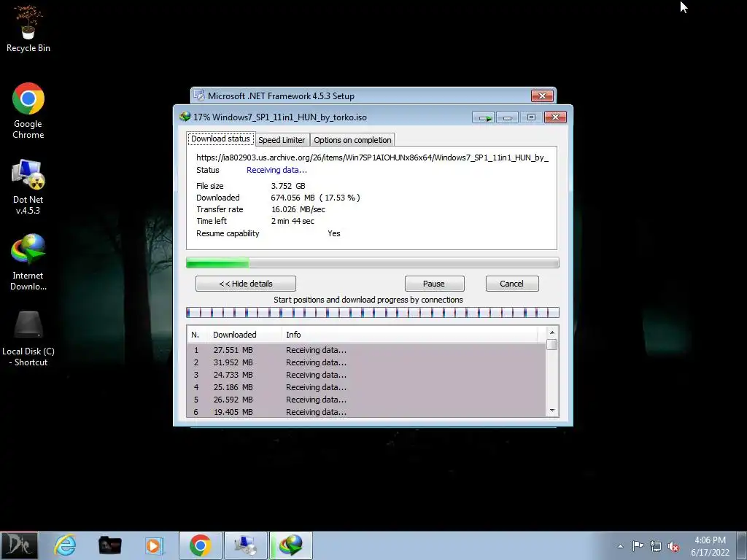Click the downloaded value 674.056 MB
Image resolution: width=747 pixels, height=560 pixels.
pos(293,198)
